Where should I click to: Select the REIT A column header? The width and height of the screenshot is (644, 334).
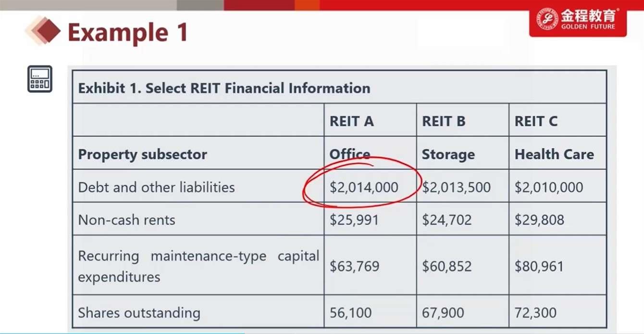[351, 121]
